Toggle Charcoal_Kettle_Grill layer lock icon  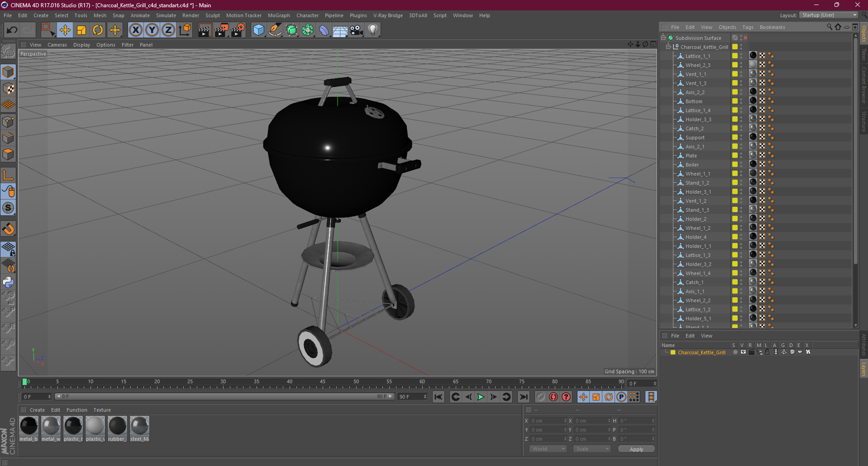[x=767, y=352]
